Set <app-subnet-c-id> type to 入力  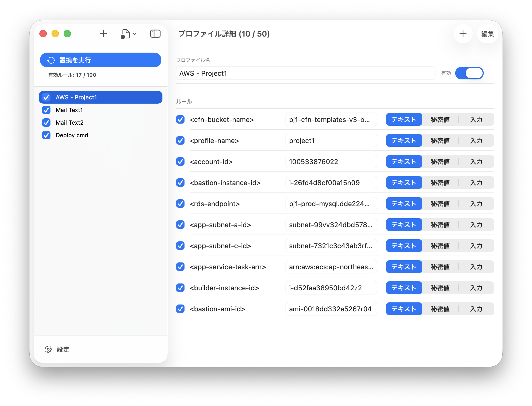click(476, 246)
